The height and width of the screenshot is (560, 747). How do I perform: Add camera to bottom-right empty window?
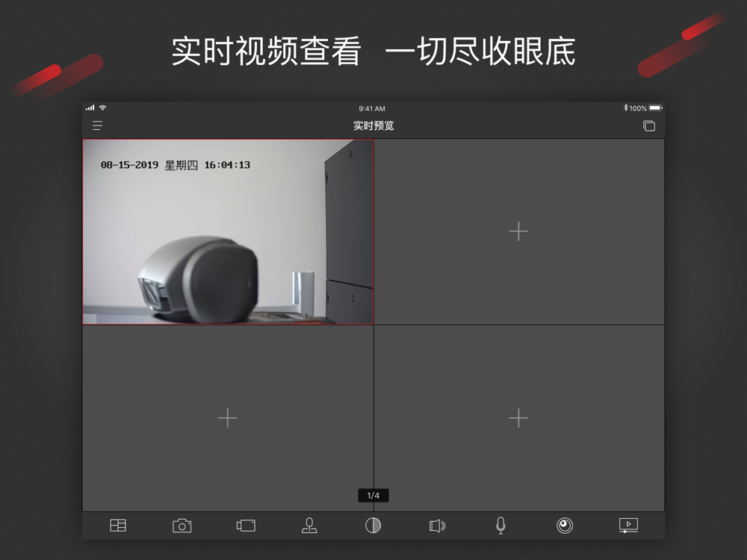click(x=519, y=418)
